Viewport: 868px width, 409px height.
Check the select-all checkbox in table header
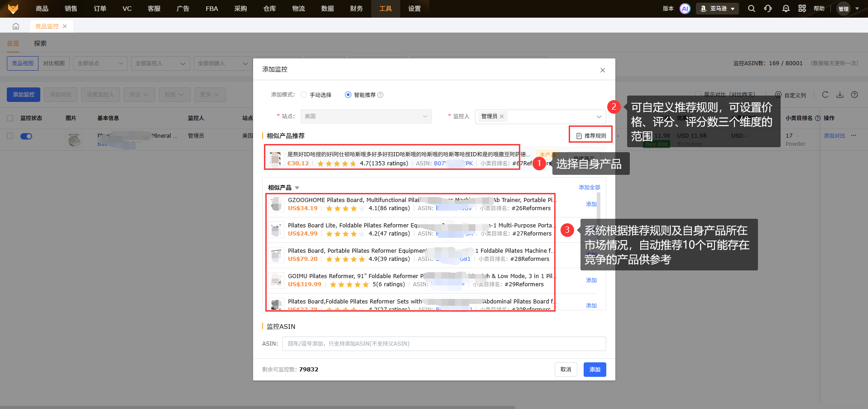[10, 118]
